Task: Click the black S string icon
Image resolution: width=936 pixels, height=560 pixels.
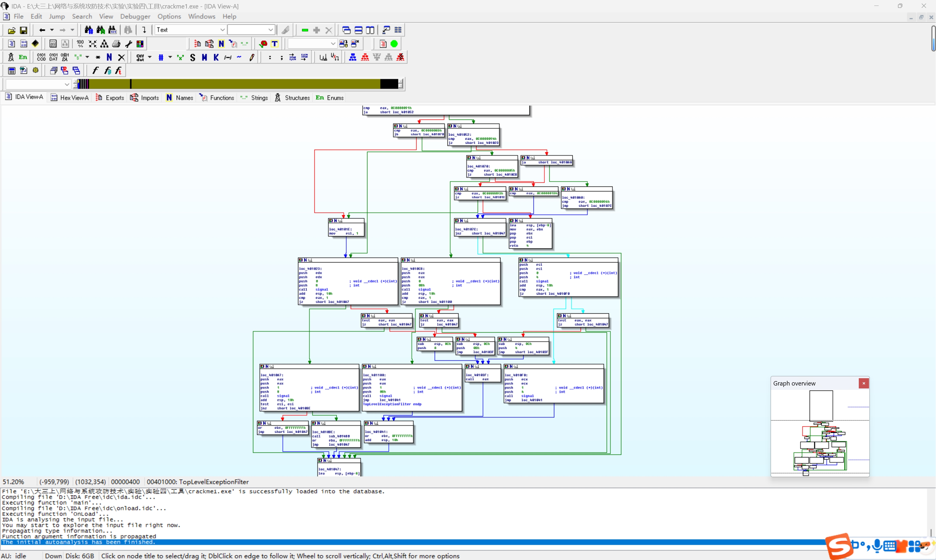Action: coord(192,57)
